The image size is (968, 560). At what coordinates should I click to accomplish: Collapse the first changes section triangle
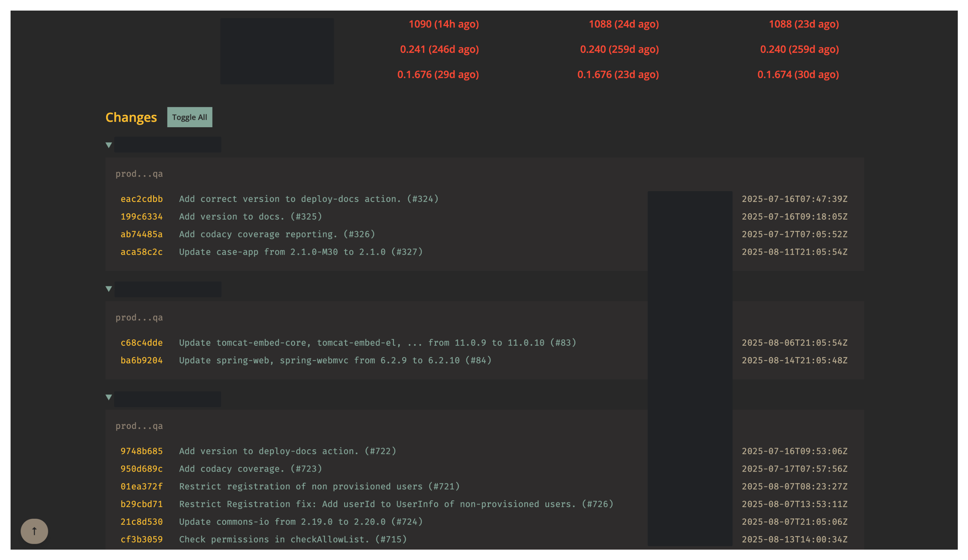coord(109,145)
